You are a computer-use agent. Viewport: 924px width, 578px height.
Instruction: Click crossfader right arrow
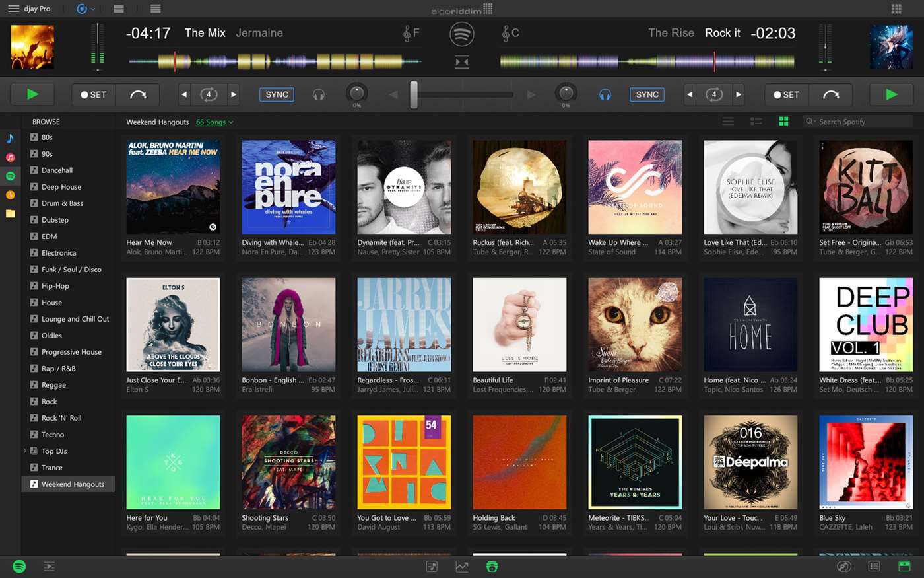point(531,94)
